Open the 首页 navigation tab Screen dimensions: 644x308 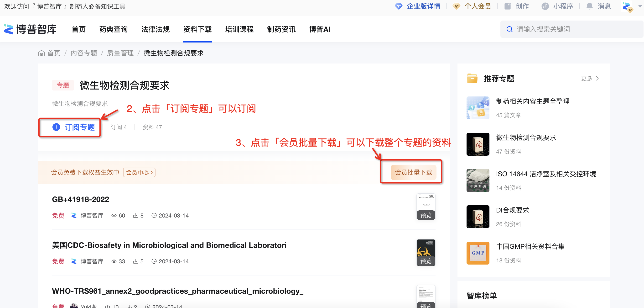click(78, 29)
